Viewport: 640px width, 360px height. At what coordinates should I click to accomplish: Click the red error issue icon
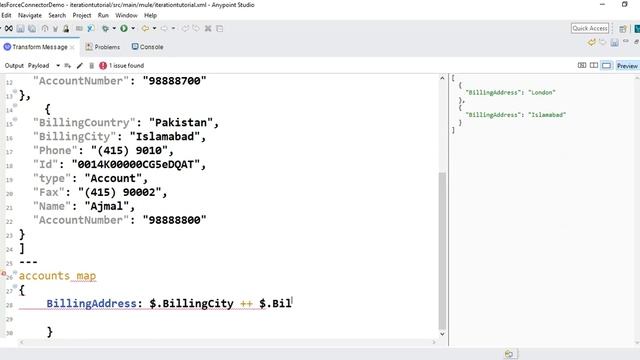pos(103,66)
